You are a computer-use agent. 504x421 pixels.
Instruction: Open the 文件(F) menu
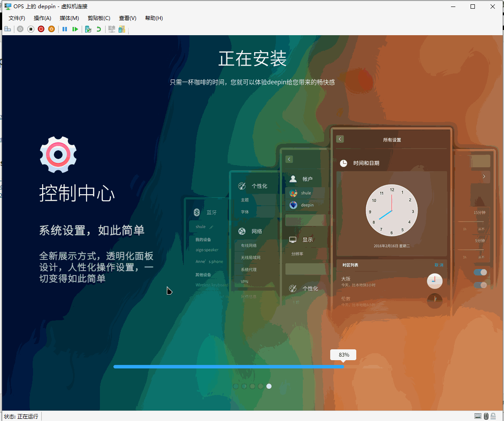click(17, 18)
